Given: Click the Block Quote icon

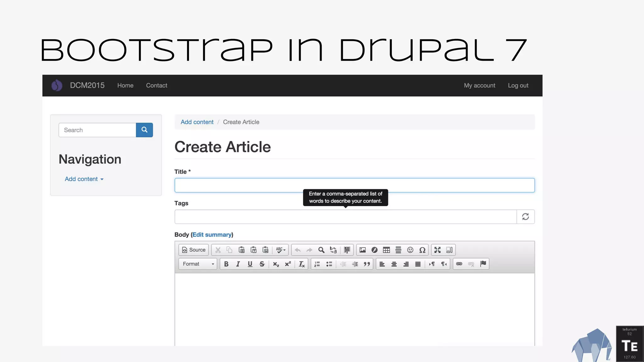Looking at the screenshot, I should [367, 264].
